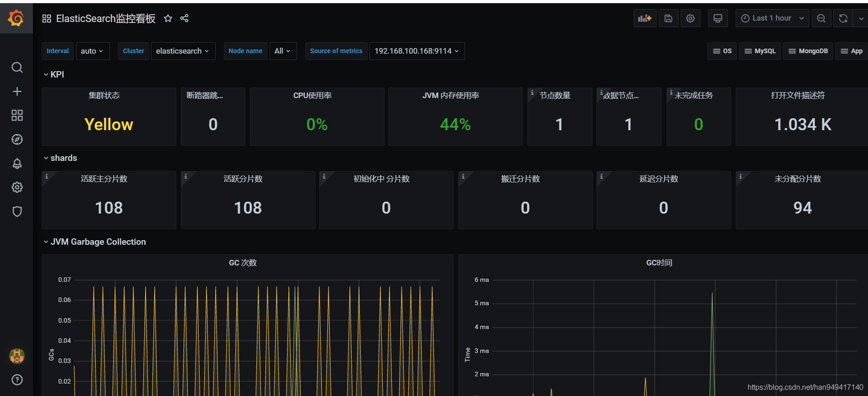Click the 1.034 K file descriptors value
868x396 pixels.
point(803,125)
